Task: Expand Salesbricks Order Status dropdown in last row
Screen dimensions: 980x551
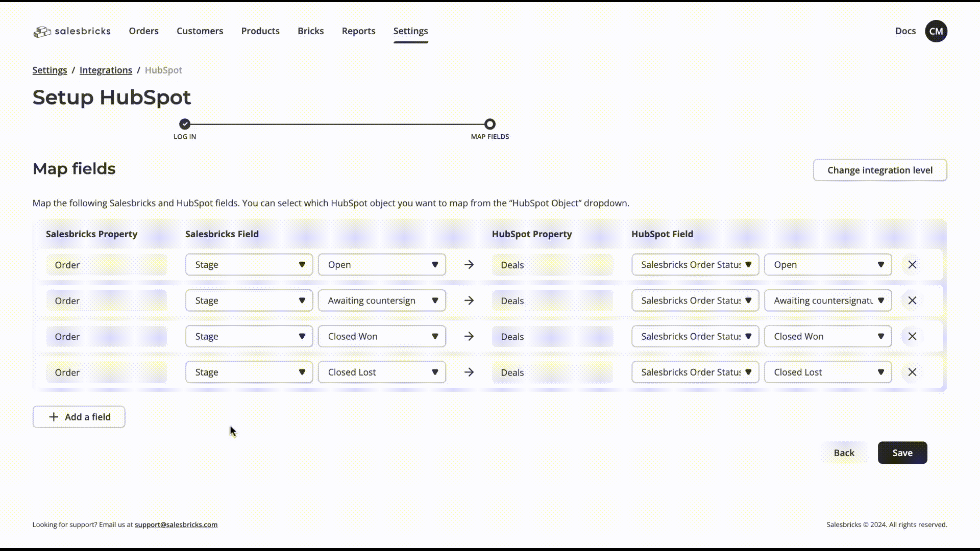Action: pyautogui.click(x=695, y=372)
